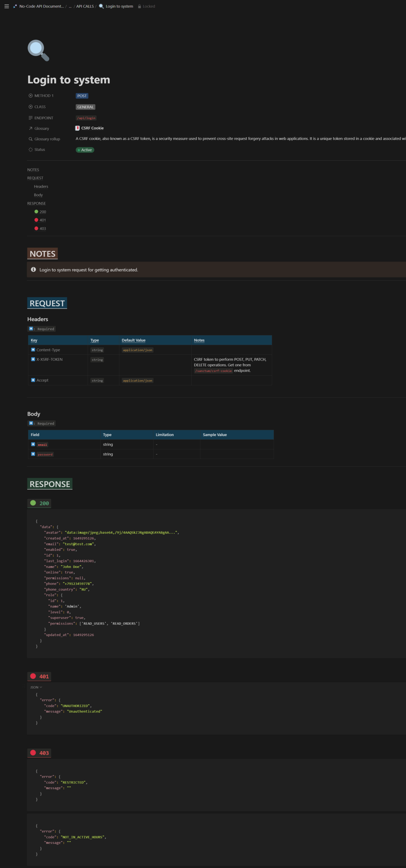Expand the collapsed breadcrumb ellipsis
406x868 pixels.
pos(70,6)
